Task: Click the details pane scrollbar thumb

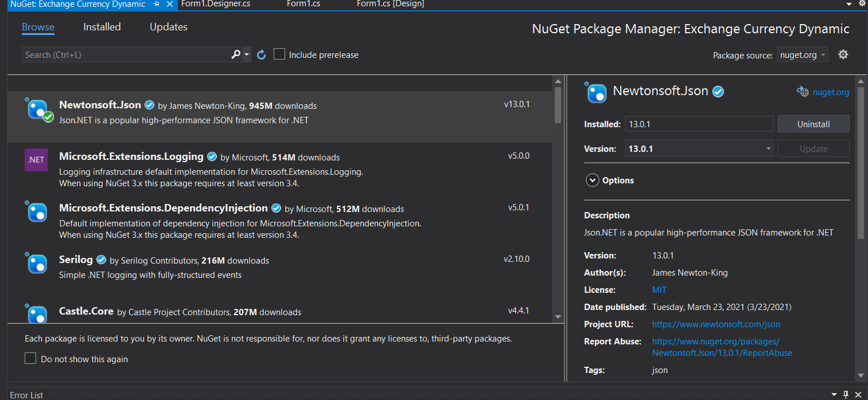Action: [x=861, y=163]
